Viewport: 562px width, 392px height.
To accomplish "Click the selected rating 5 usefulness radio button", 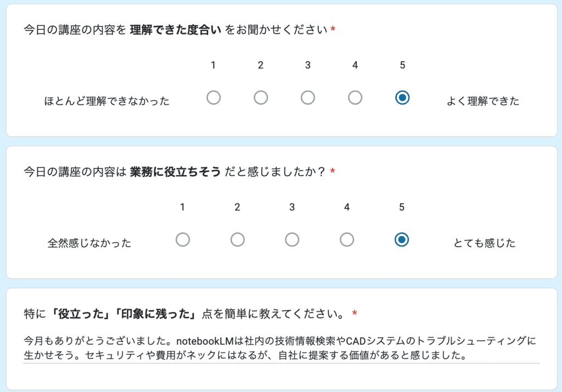I will coord(401,239).
